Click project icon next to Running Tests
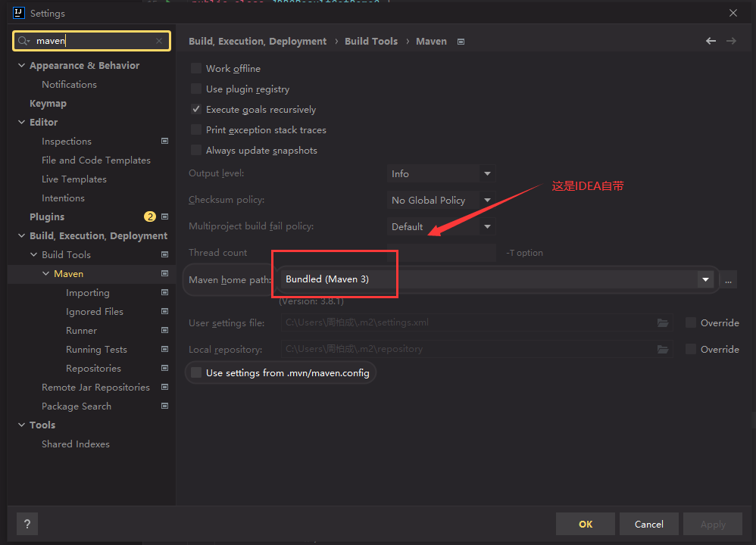The width and height of the screenshot is (756, 545). click(x=165, y=349)
